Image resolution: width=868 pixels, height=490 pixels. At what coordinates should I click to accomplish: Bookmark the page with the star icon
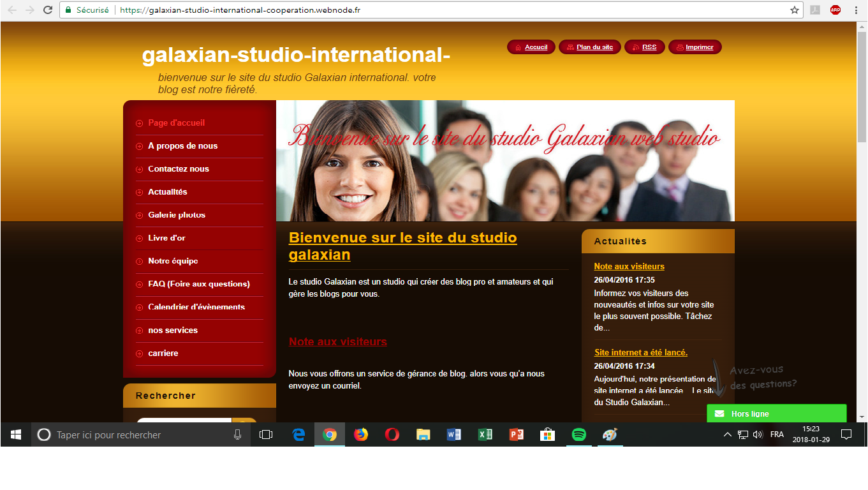click(795, 10)
